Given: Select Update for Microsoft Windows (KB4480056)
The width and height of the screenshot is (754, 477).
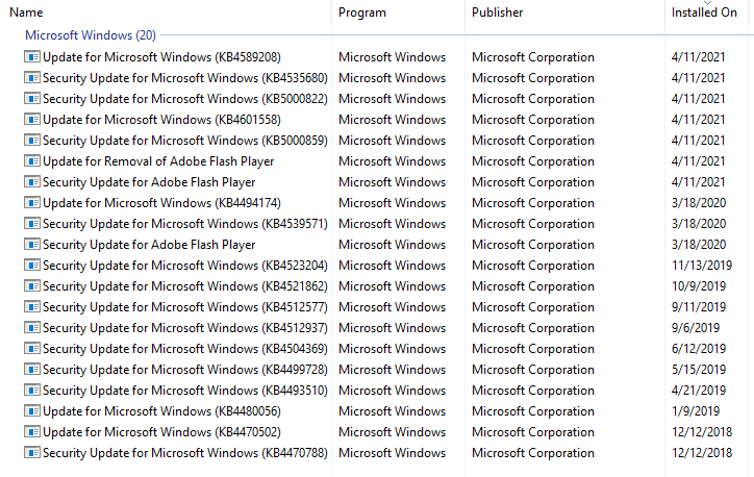Looking at the screenshot, I should (162, 411).
